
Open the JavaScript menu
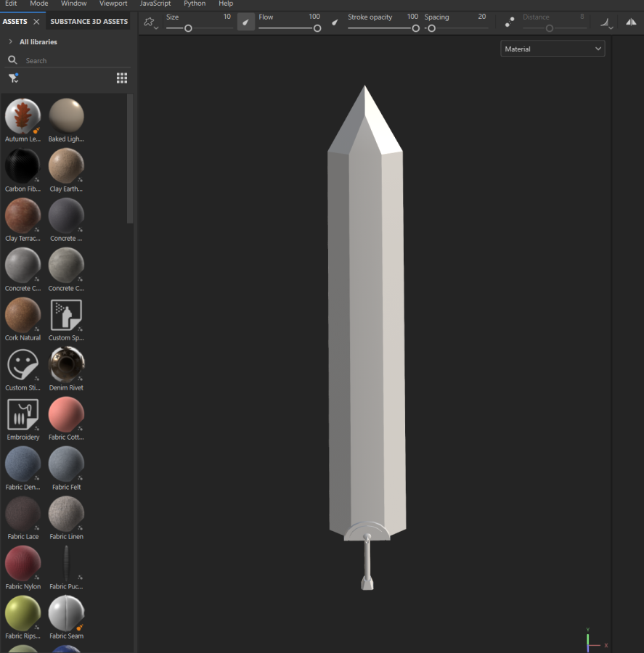(155, 4)
